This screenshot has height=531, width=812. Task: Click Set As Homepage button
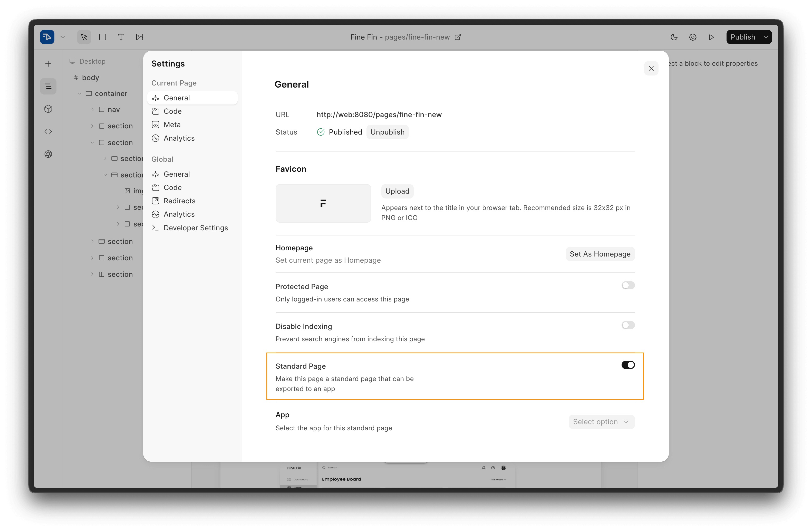pos(600,254)
